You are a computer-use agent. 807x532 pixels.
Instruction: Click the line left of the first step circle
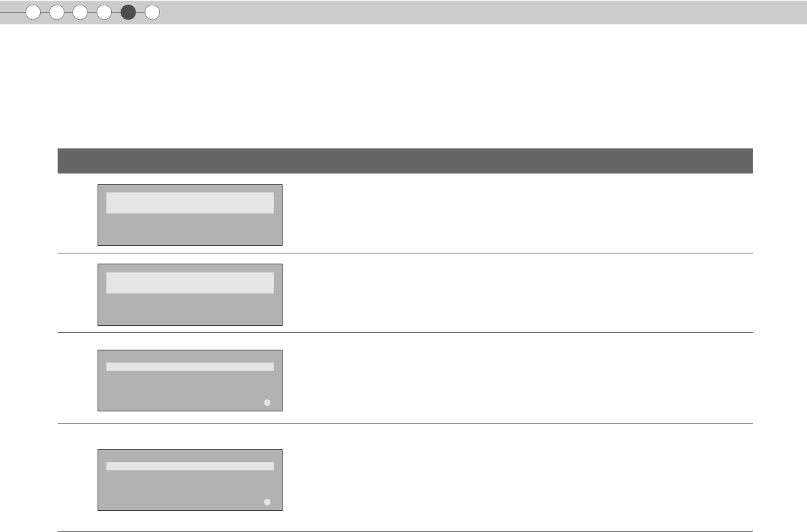point(12,12)
